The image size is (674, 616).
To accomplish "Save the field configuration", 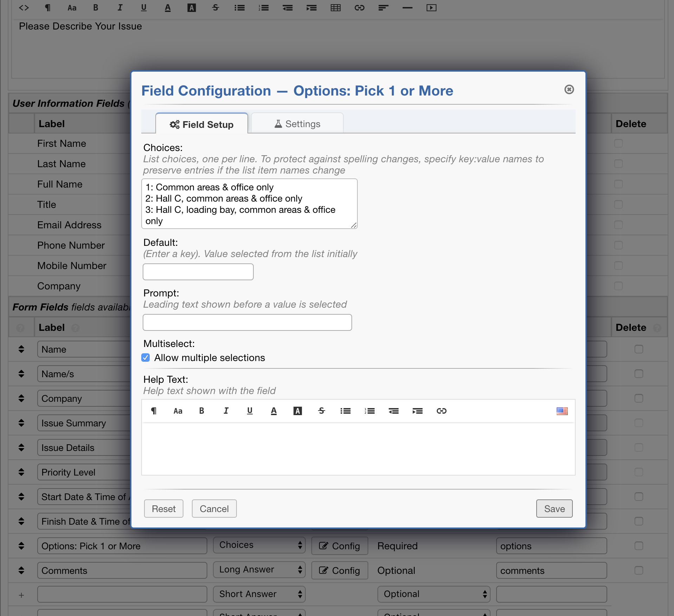I will (x=554, y=508).
